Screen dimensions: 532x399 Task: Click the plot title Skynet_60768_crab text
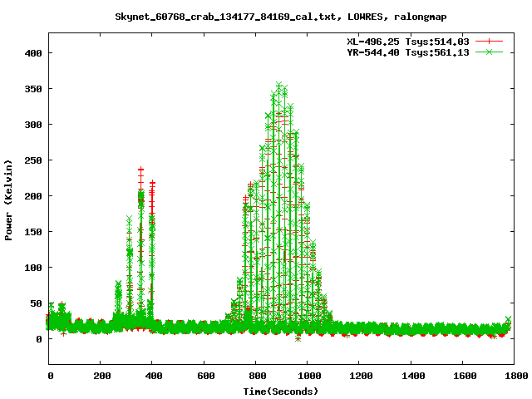281,17
